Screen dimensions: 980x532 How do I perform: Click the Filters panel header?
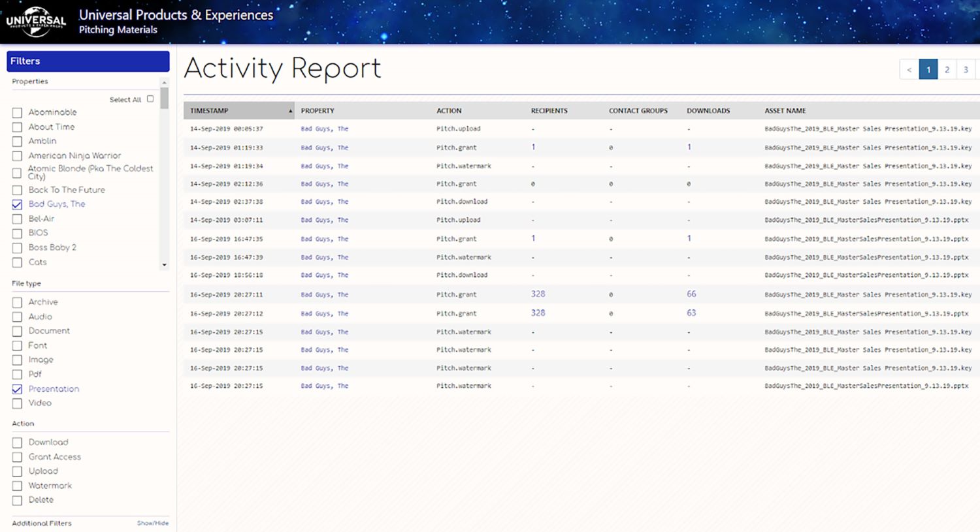point(88,61)
